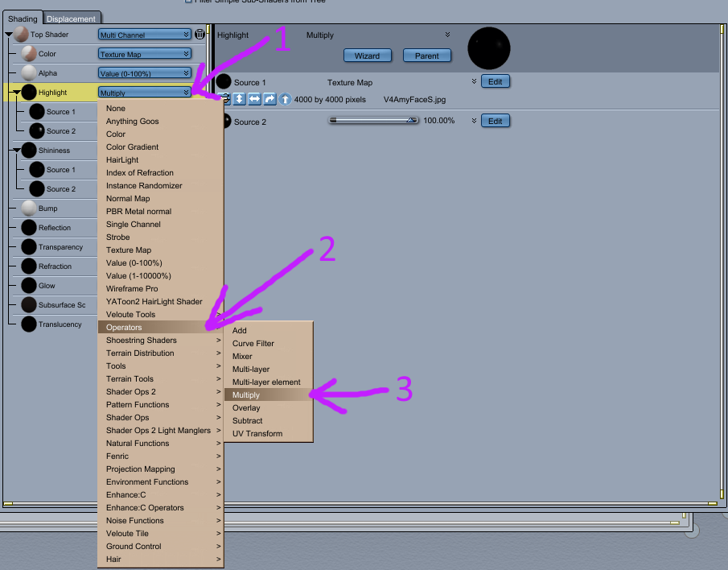Image resolution: width=728 pixels, height=570 pixels.
Task: Select Source 1 under Shininess in tree
Action: (60, 170)
